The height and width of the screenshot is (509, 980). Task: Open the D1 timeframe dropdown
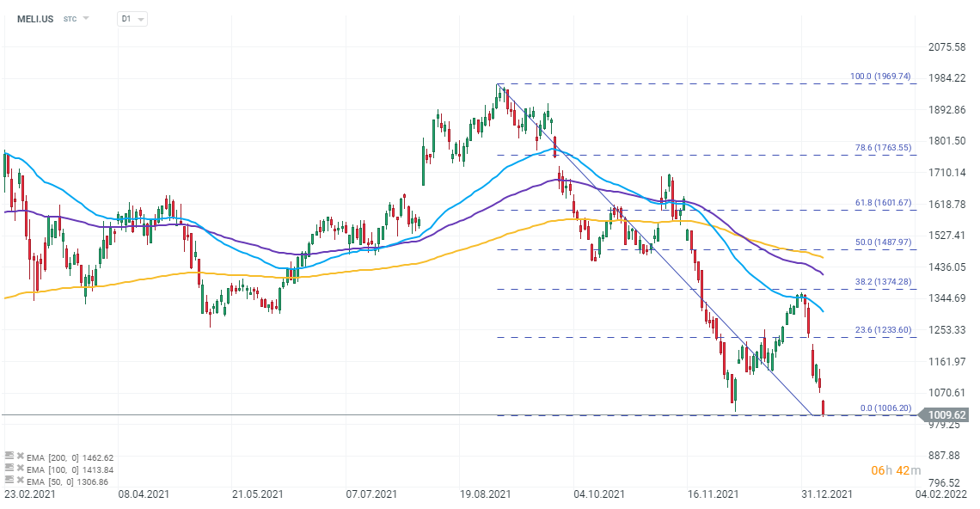point(132,18)
